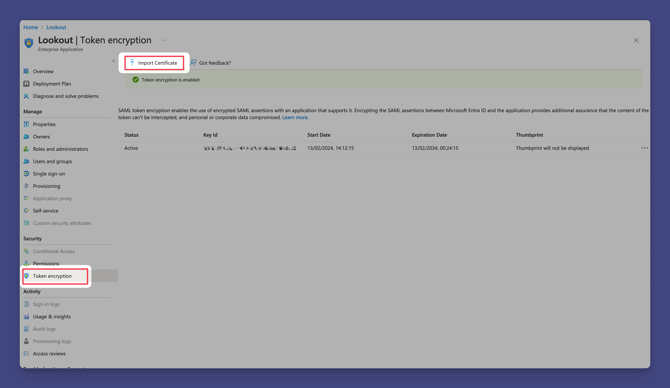Click the expiration date 13/02/2034 cell
This screenshot has height=388, width=670.
tap(435, 148)
